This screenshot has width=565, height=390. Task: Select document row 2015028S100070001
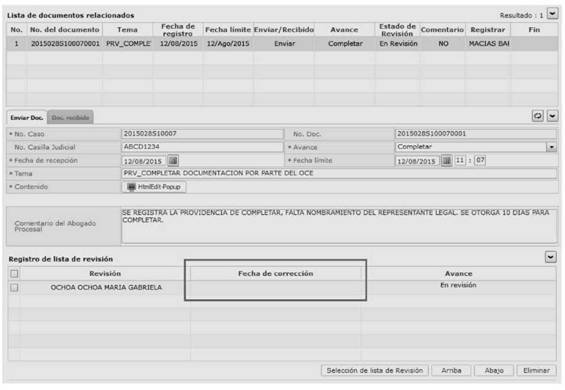282,44
